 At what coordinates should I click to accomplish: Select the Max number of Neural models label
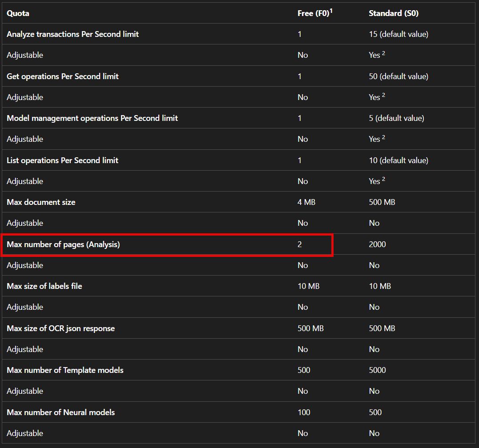pos(60,412)
